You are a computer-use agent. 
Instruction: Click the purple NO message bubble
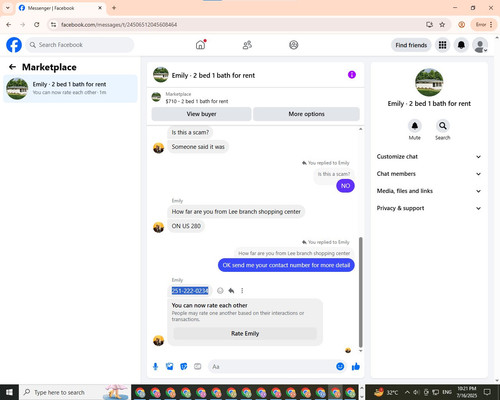tap(345, 186)
